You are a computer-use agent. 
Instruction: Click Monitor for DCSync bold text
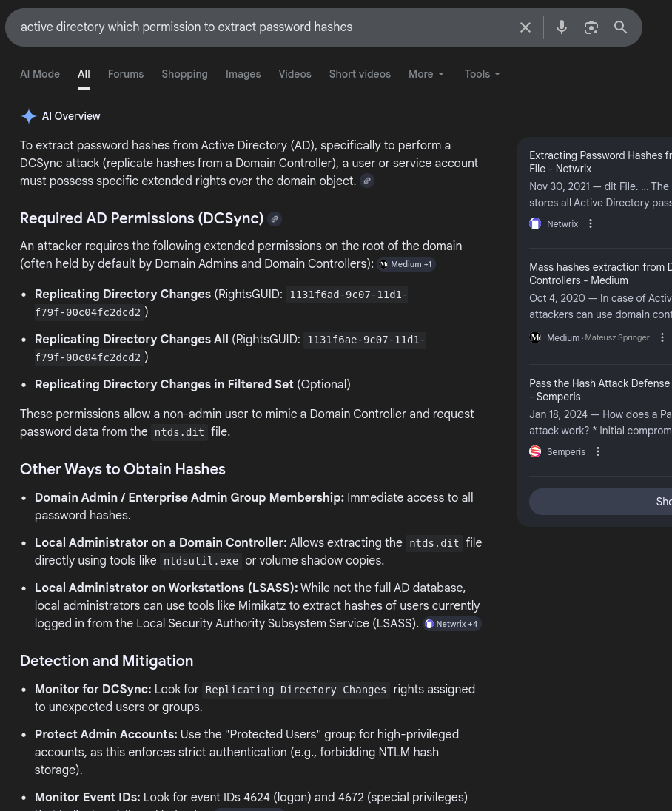pos(93,690)
